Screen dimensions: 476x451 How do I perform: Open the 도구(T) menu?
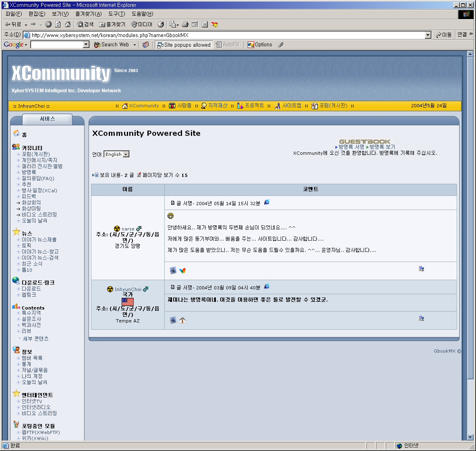[x=116, y=14]
